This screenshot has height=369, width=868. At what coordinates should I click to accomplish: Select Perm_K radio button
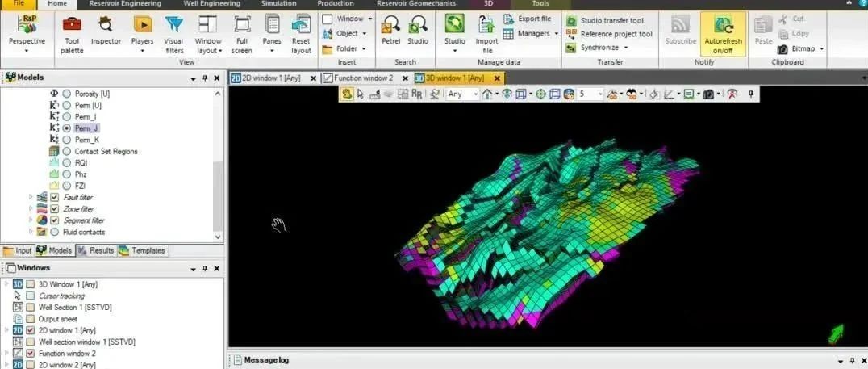pos(66,140)
